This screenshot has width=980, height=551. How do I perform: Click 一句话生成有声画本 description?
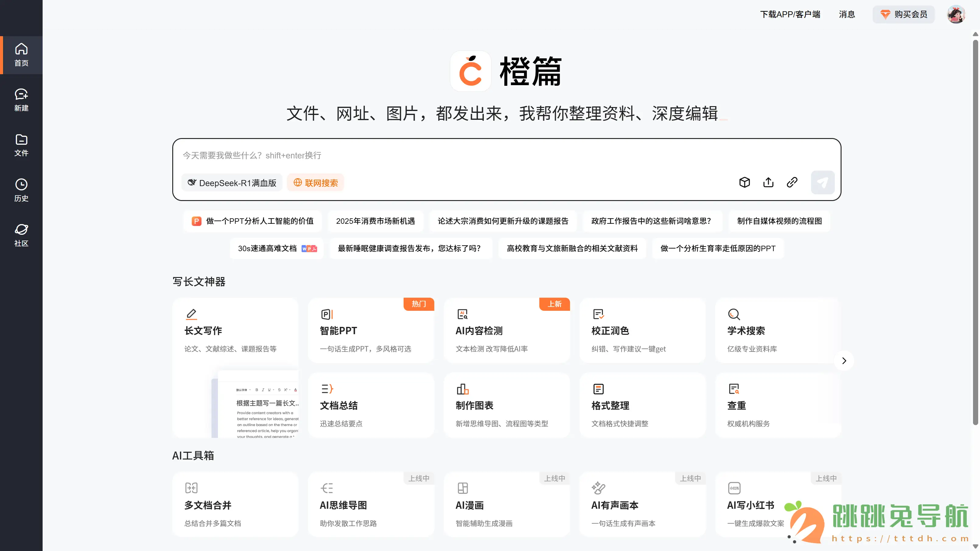point(623,524)
